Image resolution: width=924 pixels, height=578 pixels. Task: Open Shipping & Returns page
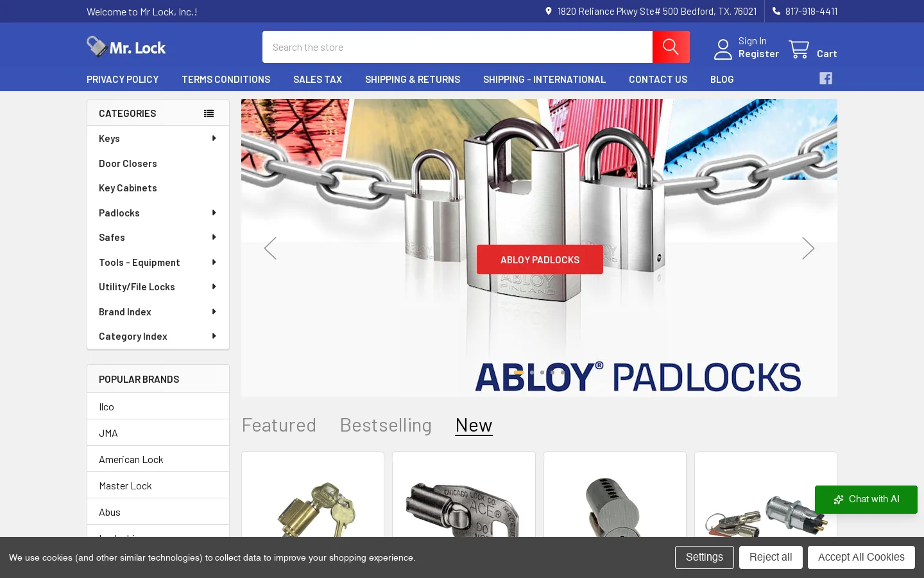[413, 80]
